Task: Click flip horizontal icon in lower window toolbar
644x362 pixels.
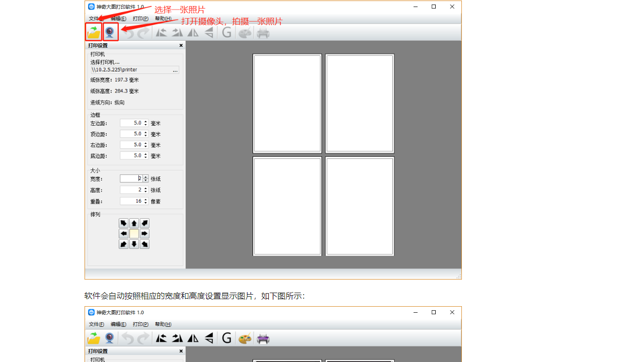Action: click(193, 338)
